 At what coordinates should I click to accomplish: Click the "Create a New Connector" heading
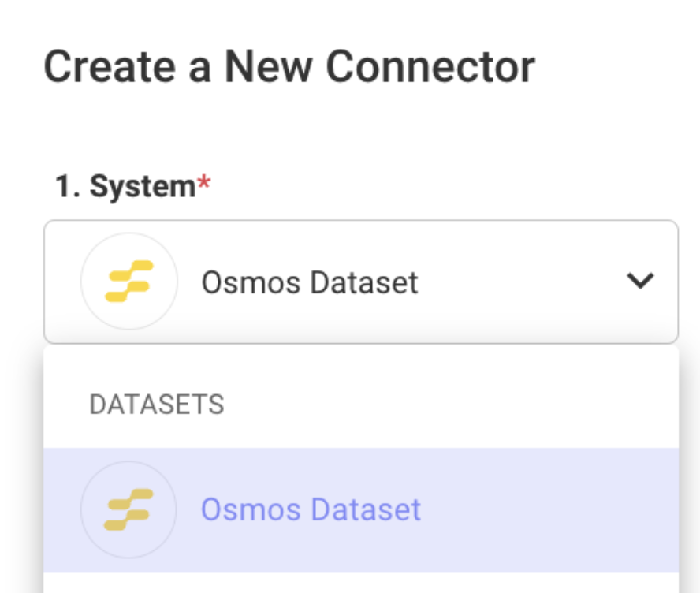(289, 67)
